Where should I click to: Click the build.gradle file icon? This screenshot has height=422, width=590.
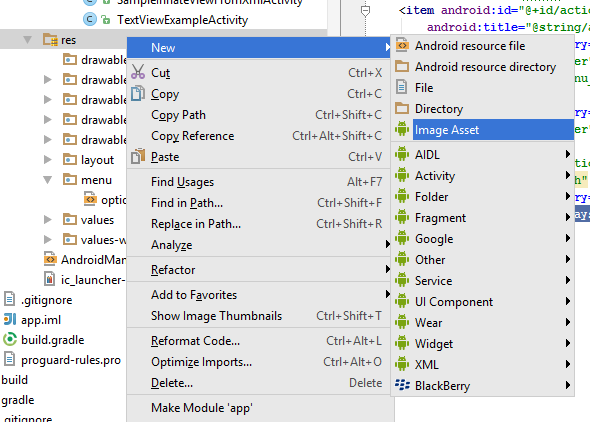tap(10, 340)
